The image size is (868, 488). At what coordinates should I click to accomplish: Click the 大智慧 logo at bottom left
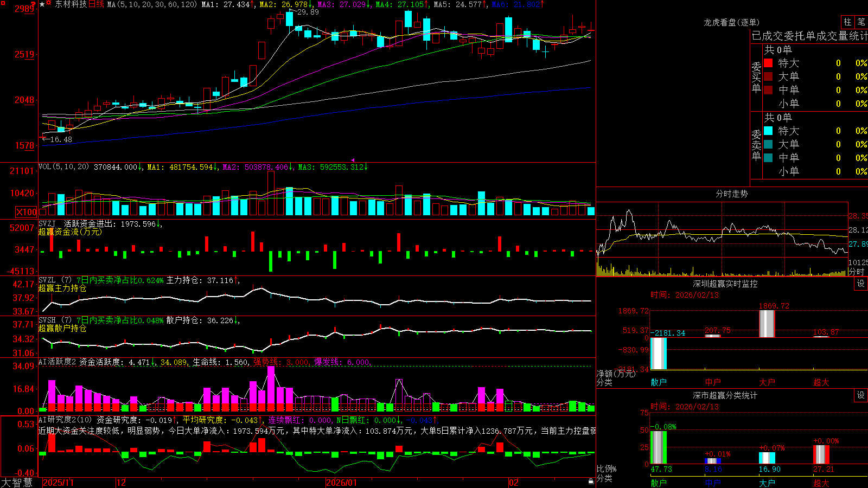(17, 482)
